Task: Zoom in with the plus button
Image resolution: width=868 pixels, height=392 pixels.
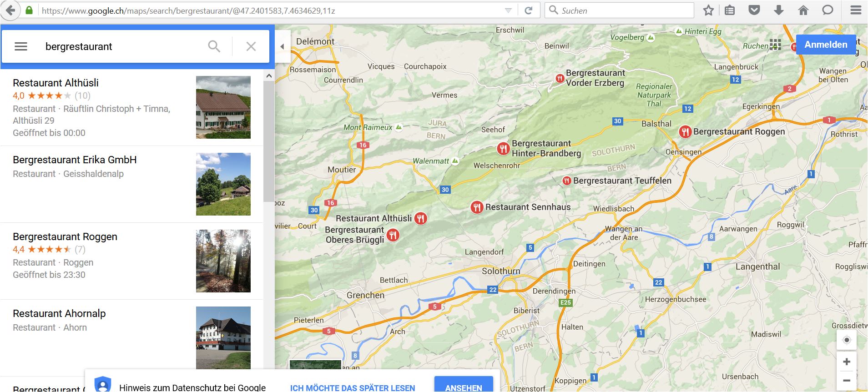Action: click(847, 362)
